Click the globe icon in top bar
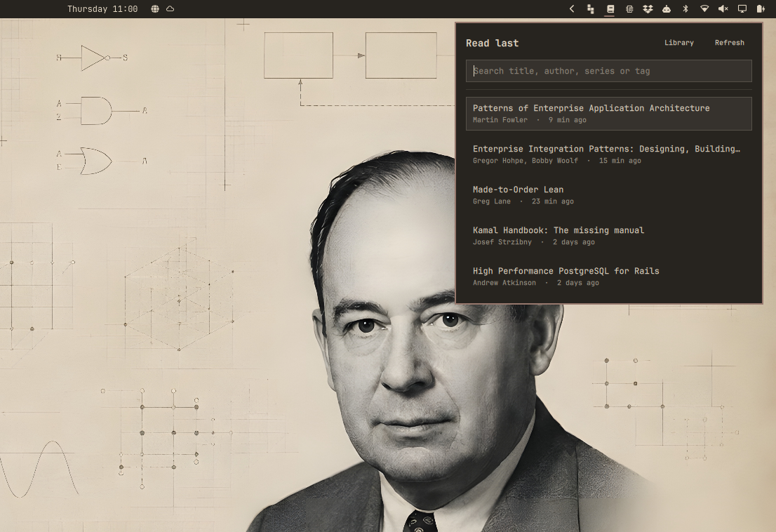The width and height of the screenshot is (776, 532). (x=155, y=9)
